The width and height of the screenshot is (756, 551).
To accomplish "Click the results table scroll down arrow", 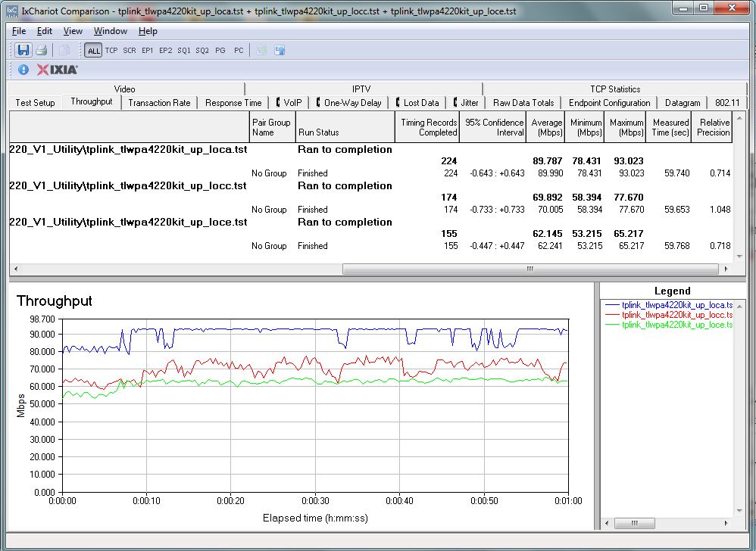I will [739, 257].
